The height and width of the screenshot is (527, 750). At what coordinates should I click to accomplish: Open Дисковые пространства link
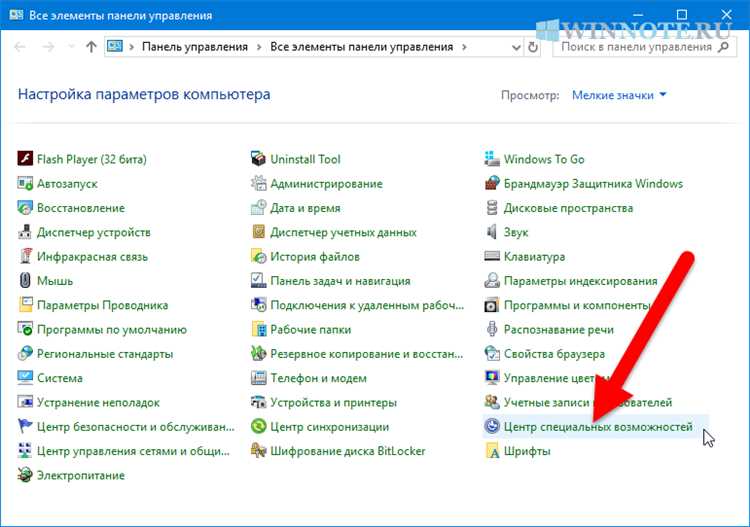[x=568, y=208]
